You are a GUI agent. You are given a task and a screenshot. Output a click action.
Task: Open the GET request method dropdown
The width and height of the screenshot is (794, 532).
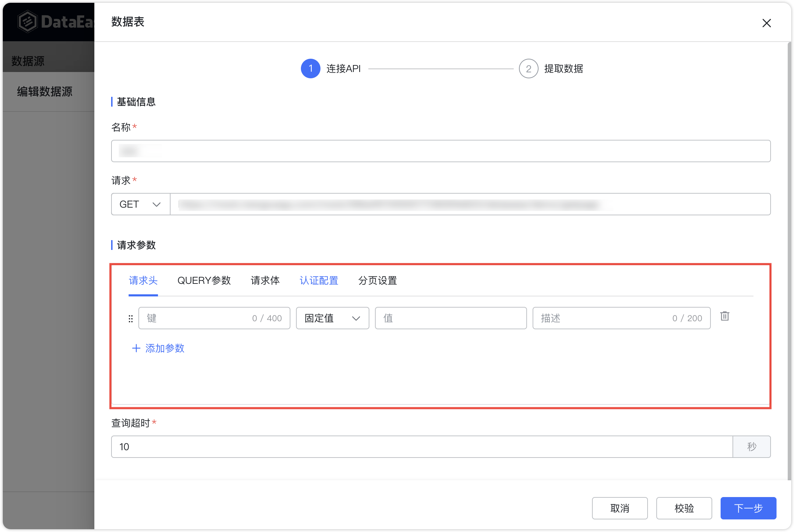140,204
